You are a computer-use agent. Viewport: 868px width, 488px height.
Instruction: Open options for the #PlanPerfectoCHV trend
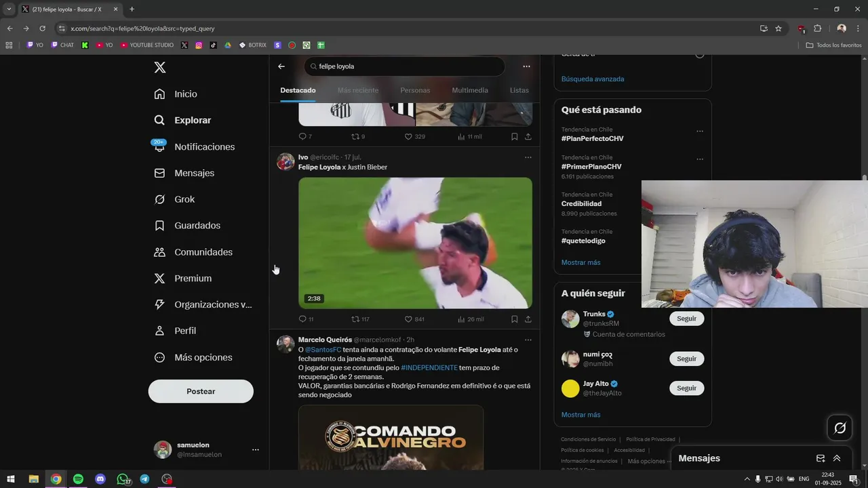click(x=700, y=131)
